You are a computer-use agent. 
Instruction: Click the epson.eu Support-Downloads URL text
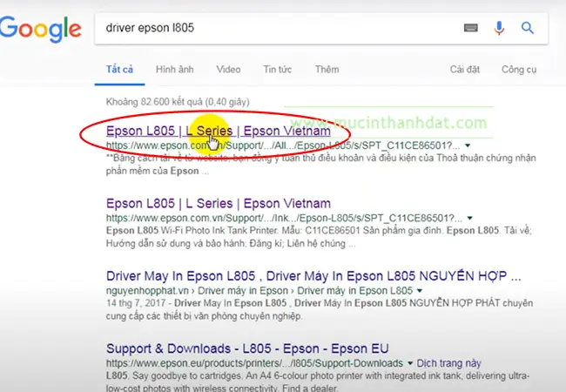click(x=254, y=363)
